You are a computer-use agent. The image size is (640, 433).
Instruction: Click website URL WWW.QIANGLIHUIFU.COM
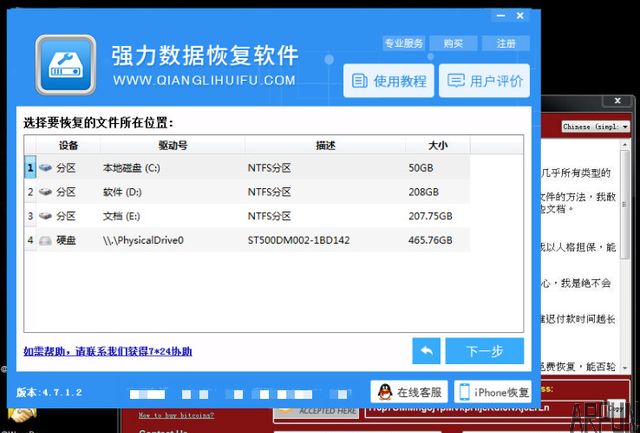pyautogui.click(x=204, y=80)
